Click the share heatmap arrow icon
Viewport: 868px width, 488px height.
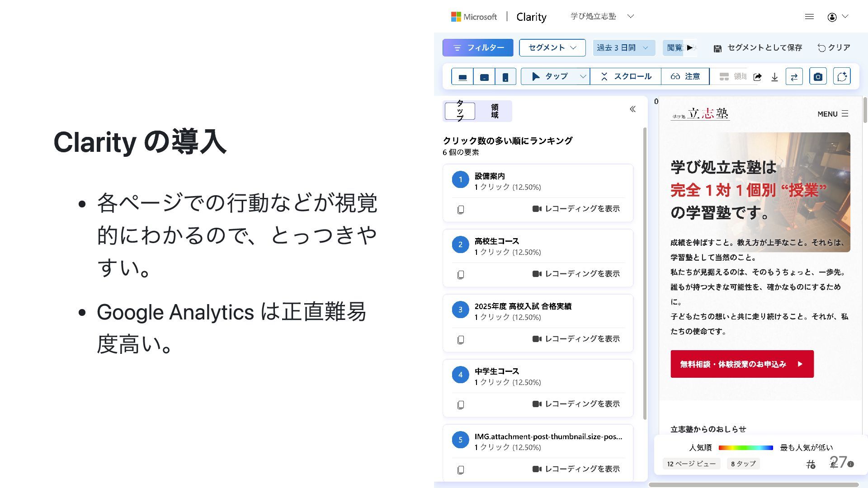758,77
